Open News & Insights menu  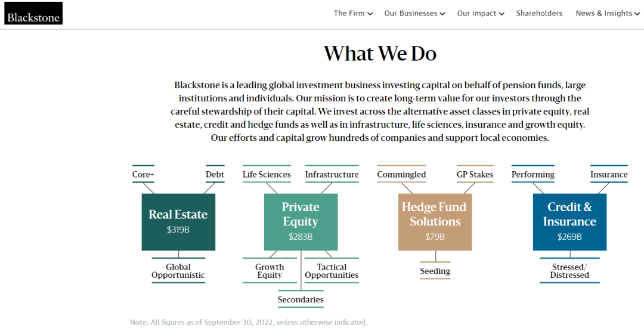click(x=603, y=13)
